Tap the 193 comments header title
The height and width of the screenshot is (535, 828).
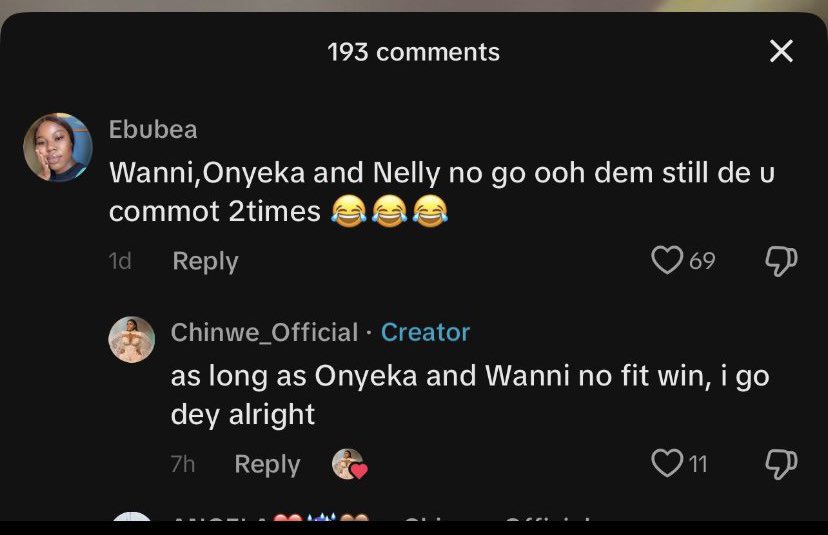pyautogui.click(x=414, y=52)
